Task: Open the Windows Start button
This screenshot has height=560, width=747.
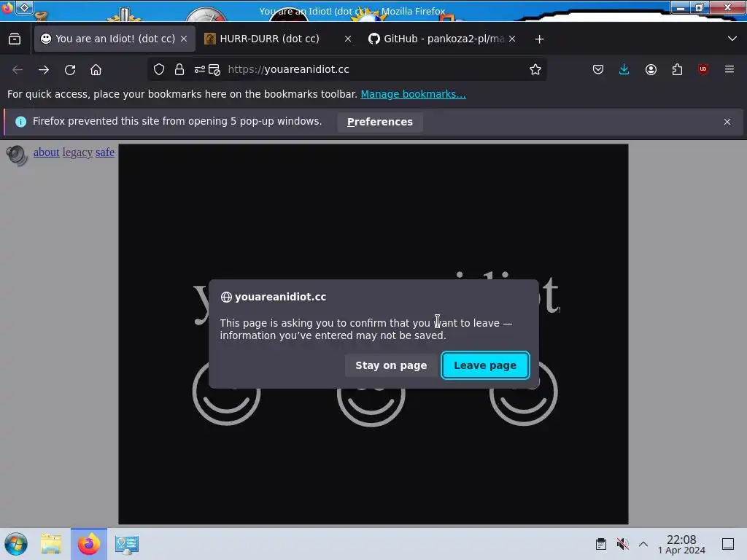Action: pyautogui.click(x=16, y=544)
